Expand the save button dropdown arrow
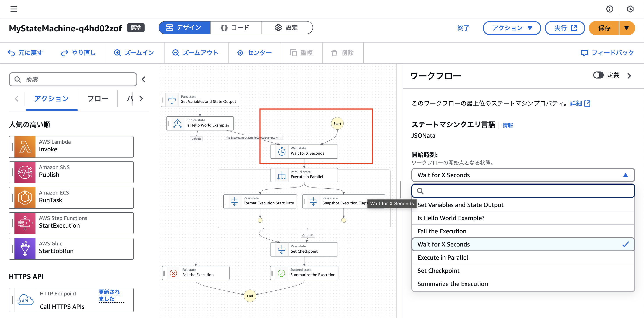This screenshot has height=318, width=644. pos(626,28)
